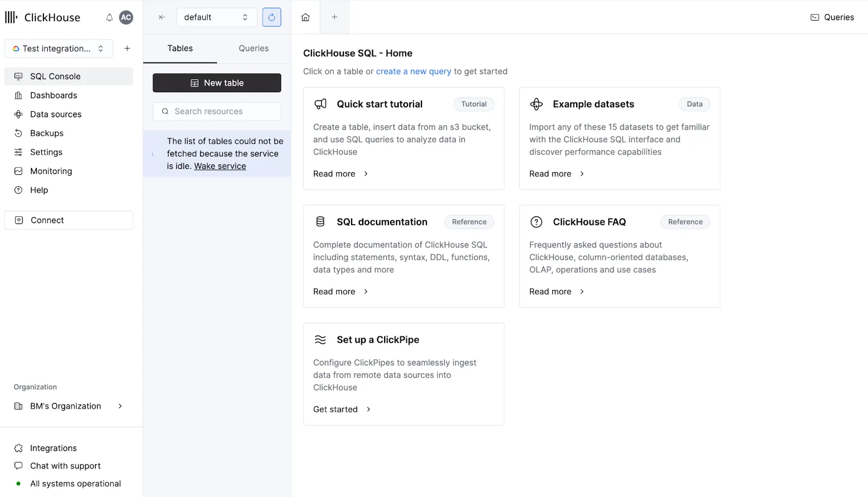Open the default database dropdown
The height and width of the screenshot is (497, 868).
[216, 17]
